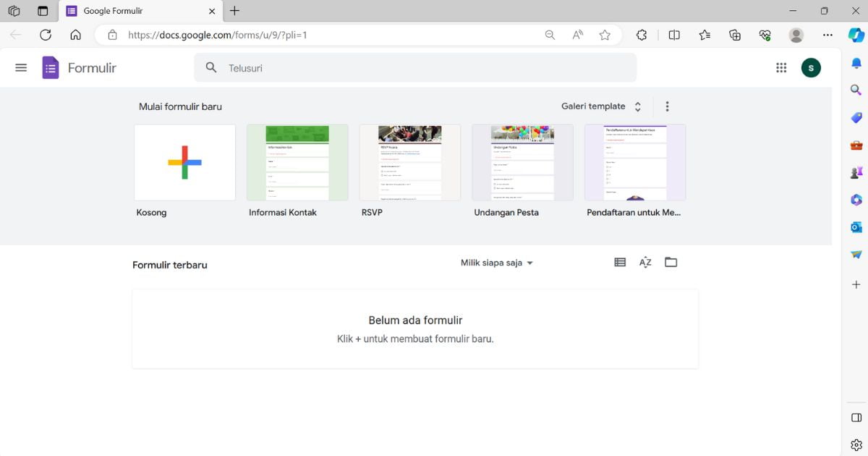Click the Kosong label
This screenshot has height=456, width=868.
coord(151,213)
